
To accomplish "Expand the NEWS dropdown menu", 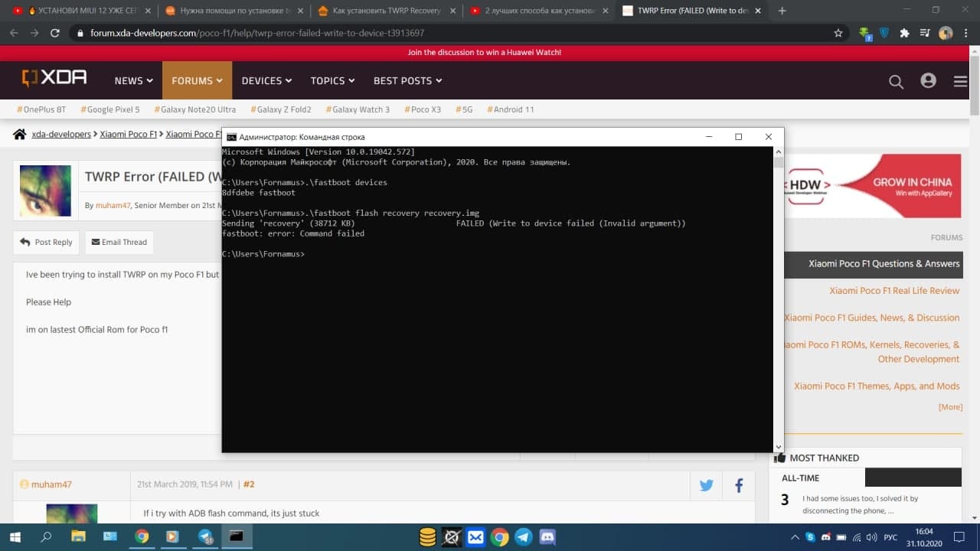I will coord(134,80).
